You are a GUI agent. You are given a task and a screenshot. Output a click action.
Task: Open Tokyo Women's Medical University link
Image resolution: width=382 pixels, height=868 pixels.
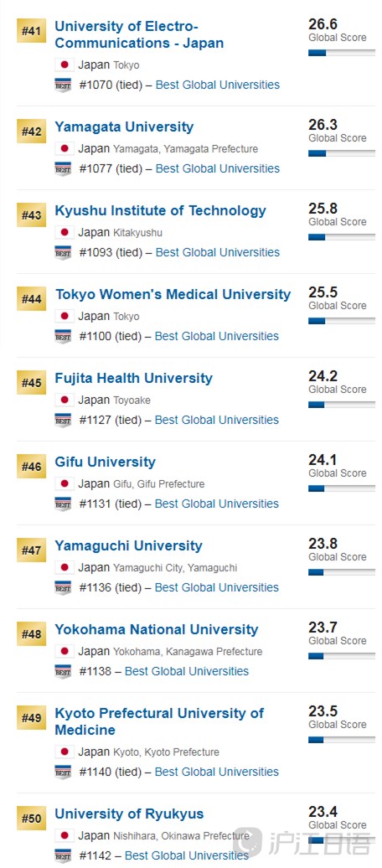173,295
